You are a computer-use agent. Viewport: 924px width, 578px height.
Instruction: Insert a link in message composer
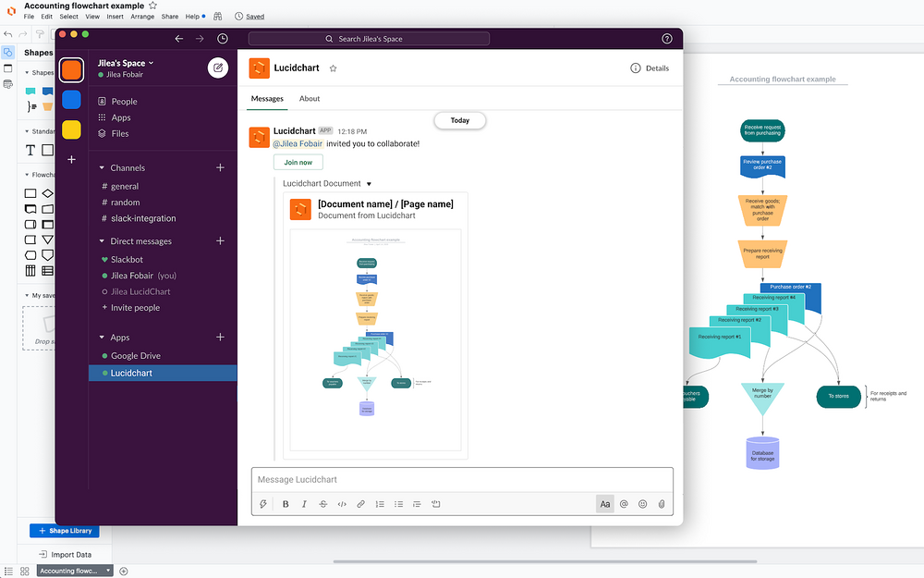[360, 504]
